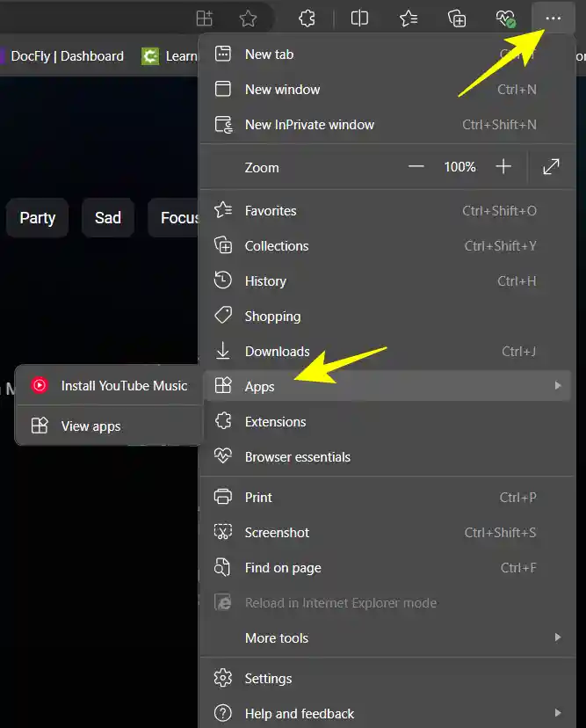Click the 100% zoom level value
Viewport: 586px width, 728px height.
click(x=459, y=167)
